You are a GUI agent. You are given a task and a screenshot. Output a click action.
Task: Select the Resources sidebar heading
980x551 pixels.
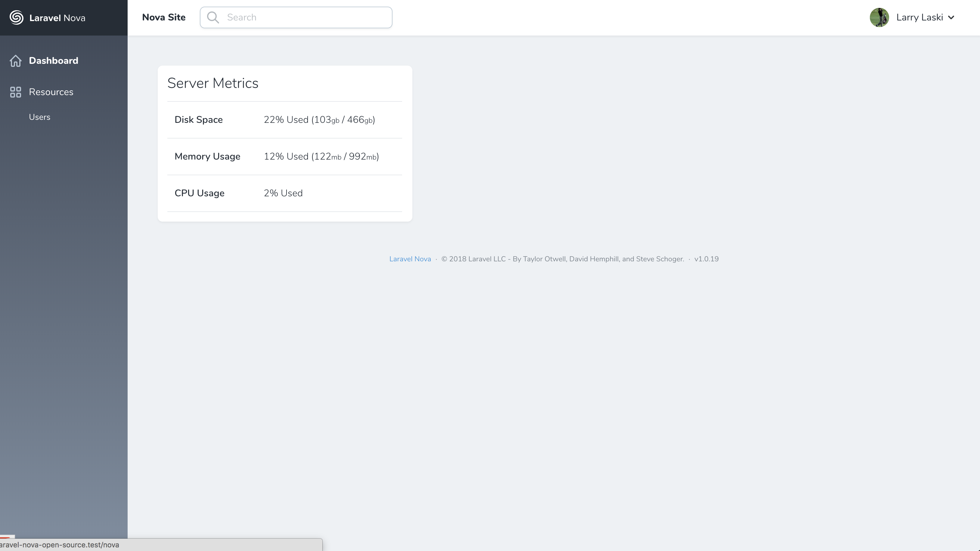pos(51,92)
